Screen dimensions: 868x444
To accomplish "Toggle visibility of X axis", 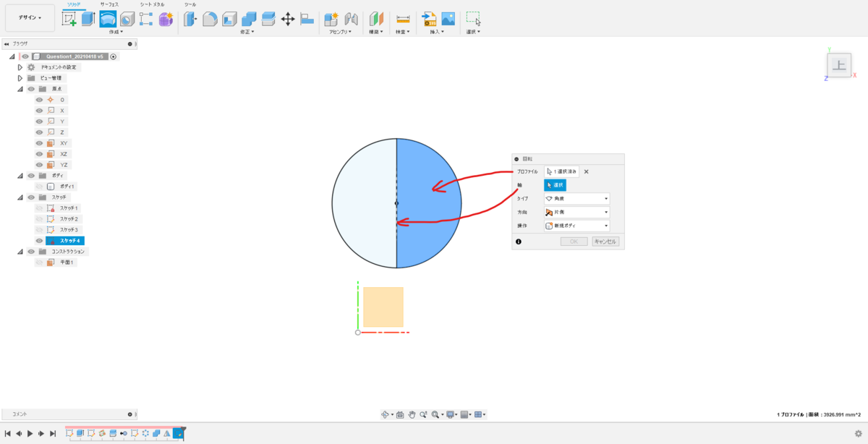I will pyautogui.click(x=39, y=111).
